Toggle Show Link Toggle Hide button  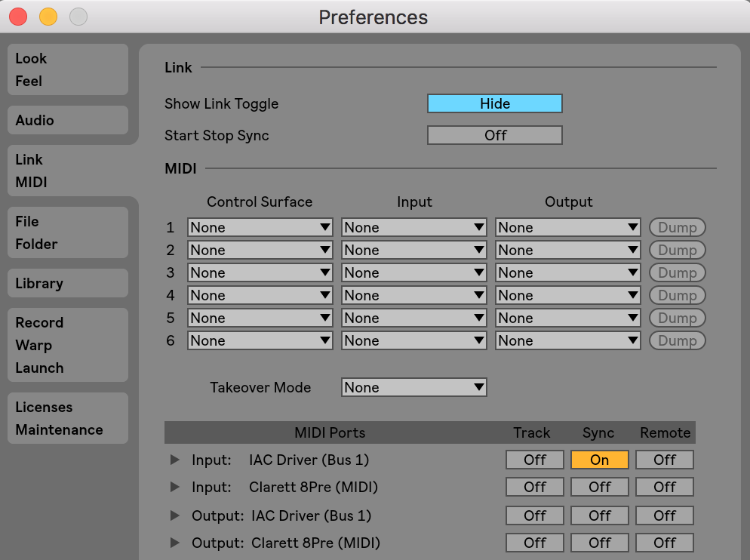494,103
